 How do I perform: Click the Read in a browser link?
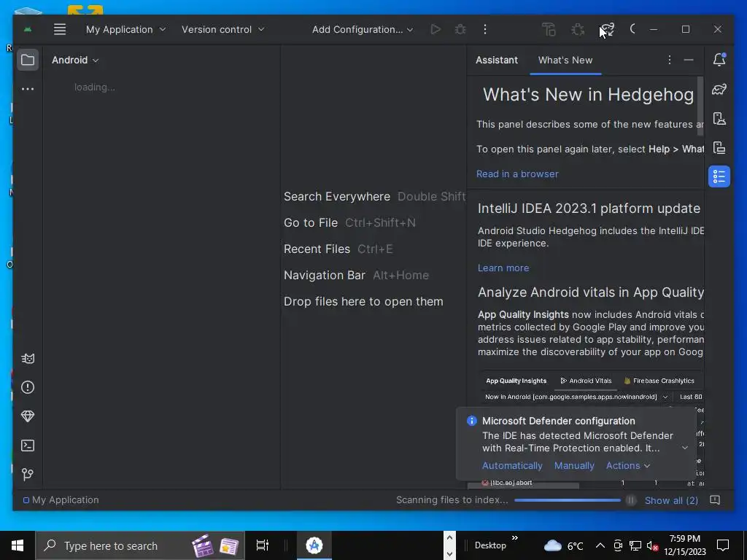517,174
